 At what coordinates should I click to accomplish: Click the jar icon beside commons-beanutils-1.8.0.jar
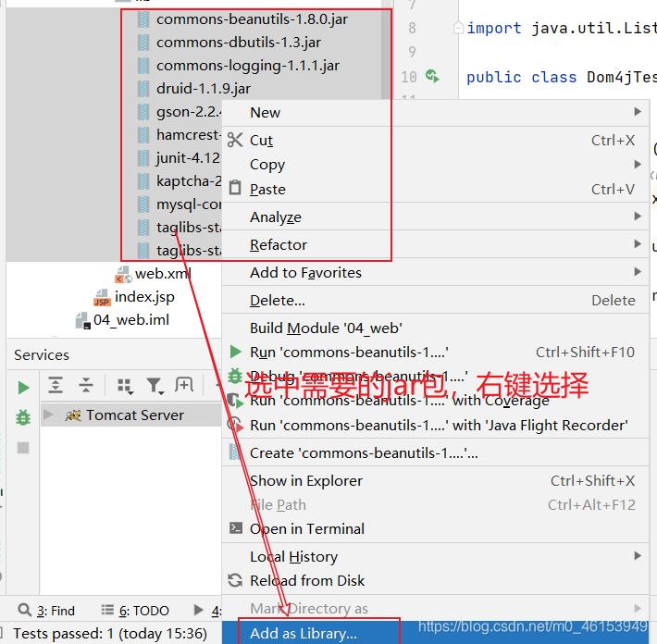click(143, 19)
